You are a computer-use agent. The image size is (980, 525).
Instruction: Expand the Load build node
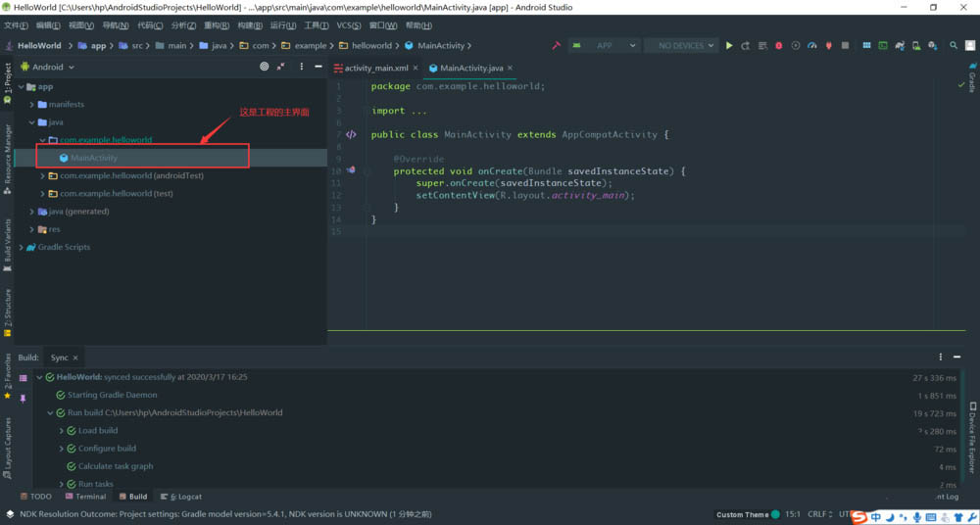point(61,431)
